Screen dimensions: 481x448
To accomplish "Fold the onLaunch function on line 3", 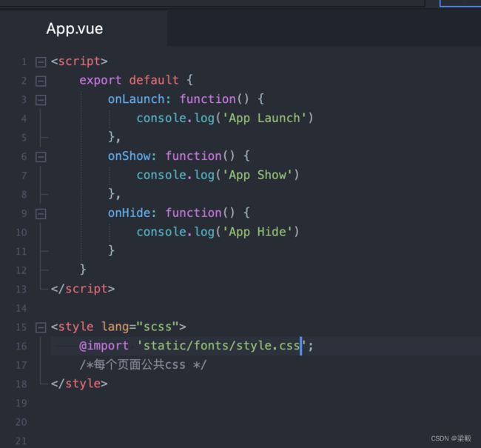I will pyautogui.click(x=41, y=100).
